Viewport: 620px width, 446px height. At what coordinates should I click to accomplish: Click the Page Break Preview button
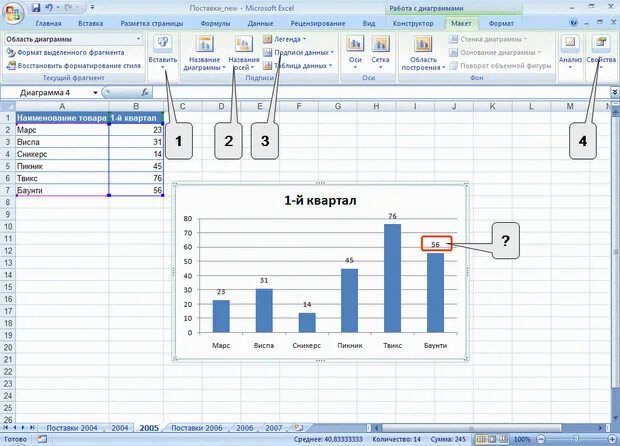[x=503, y=439]
